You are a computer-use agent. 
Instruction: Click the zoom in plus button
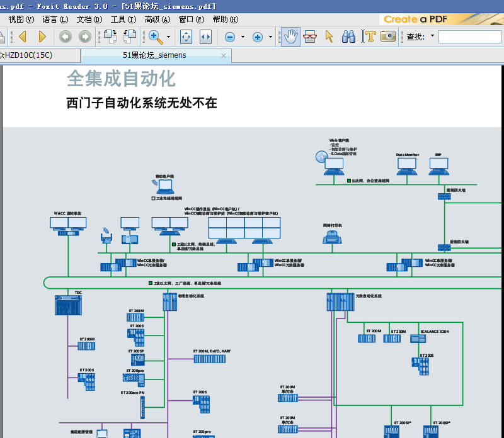258,37
